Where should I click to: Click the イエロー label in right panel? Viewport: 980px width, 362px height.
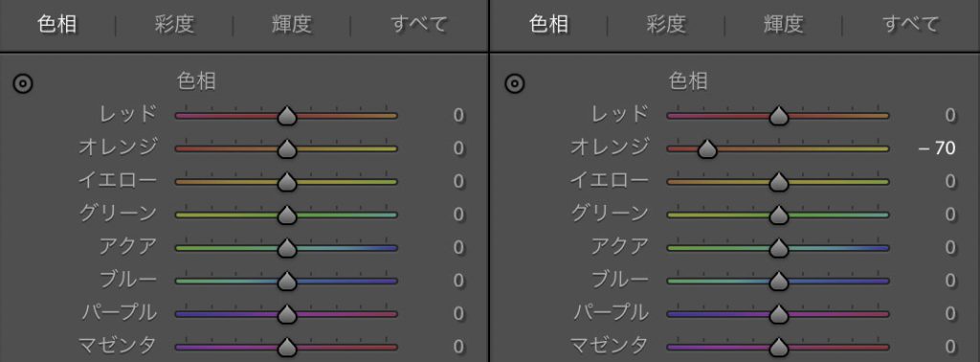pos(610,181)
